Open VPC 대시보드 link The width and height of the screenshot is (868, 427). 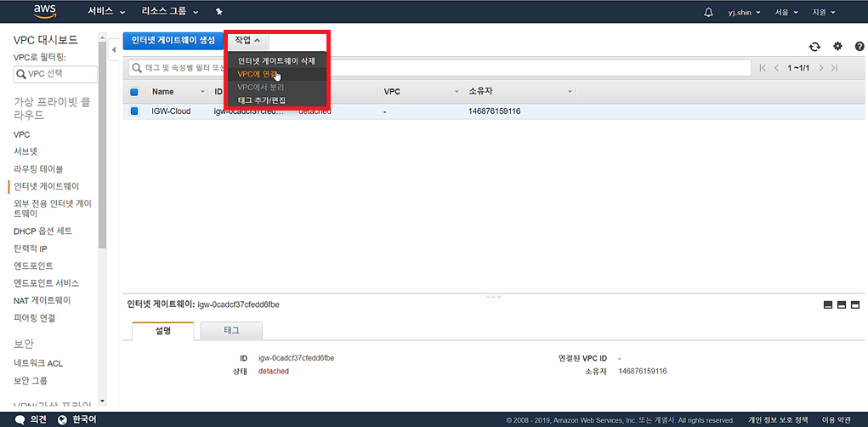[45, 40]
